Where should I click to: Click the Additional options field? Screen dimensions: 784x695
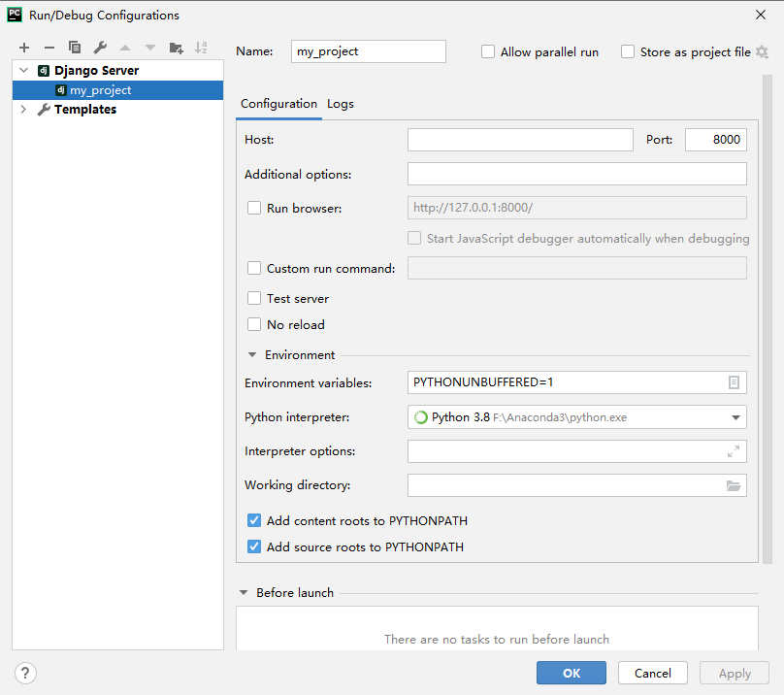click(x=577, y=174)
